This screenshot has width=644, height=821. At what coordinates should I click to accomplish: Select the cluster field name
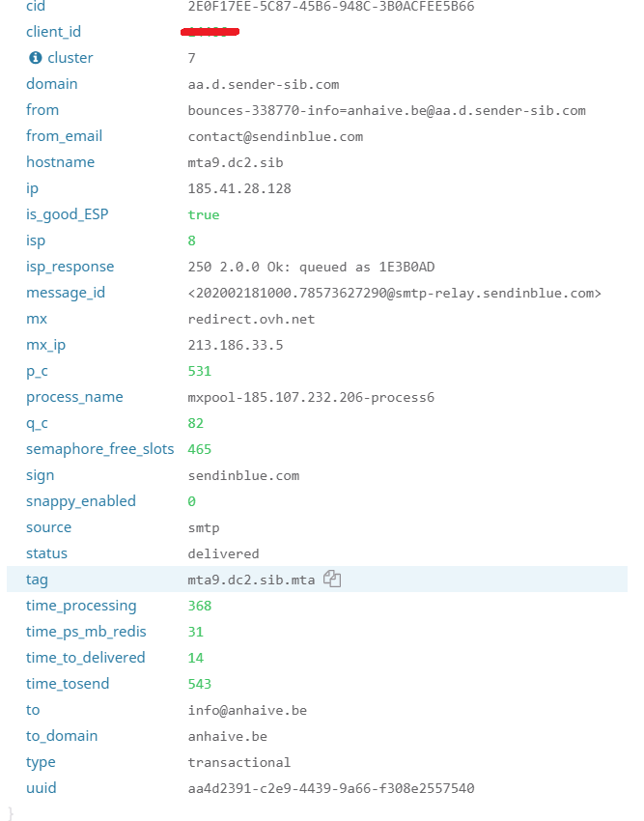point(70,58)
